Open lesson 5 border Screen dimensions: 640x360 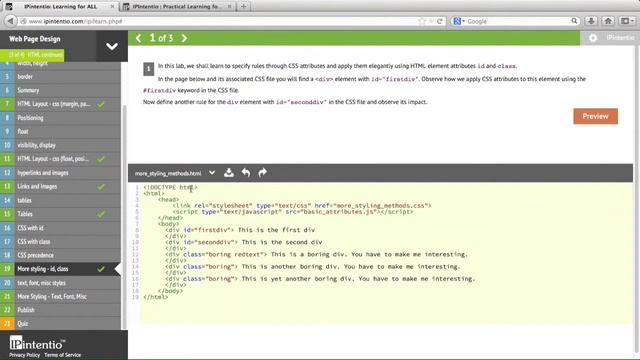[60, 77]
